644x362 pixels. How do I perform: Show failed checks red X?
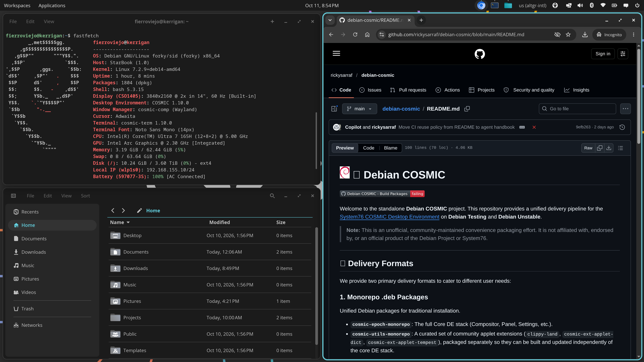coord(534,127)
